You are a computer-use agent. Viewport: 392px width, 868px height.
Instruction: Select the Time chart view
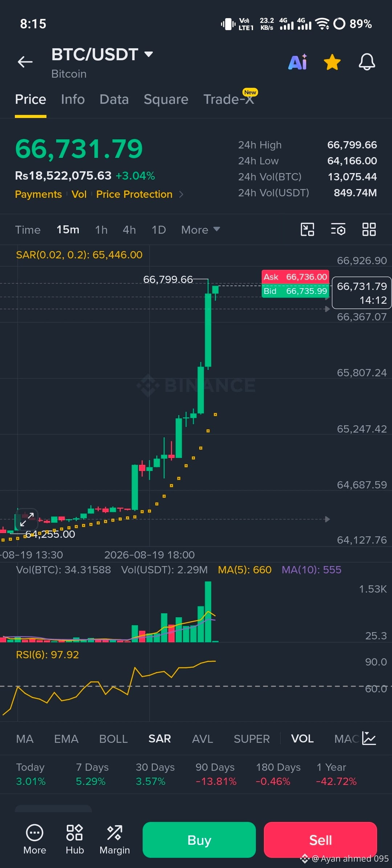(x=28, y=230)
